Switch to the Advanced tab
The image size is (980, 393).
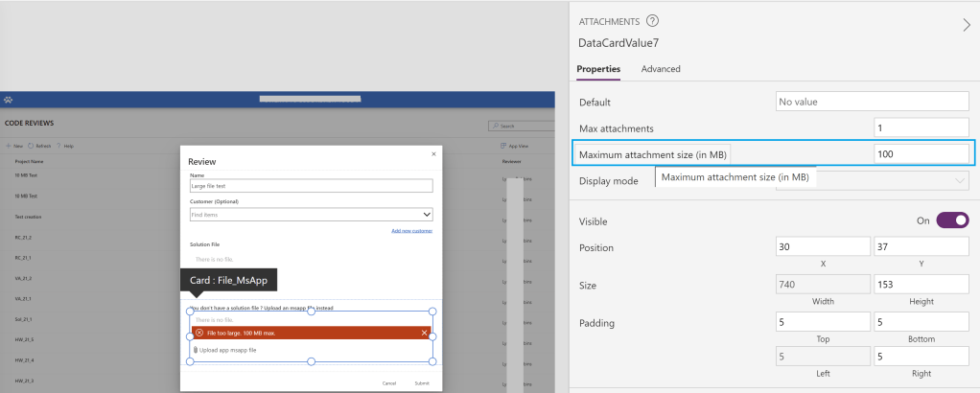pos(661,69)
